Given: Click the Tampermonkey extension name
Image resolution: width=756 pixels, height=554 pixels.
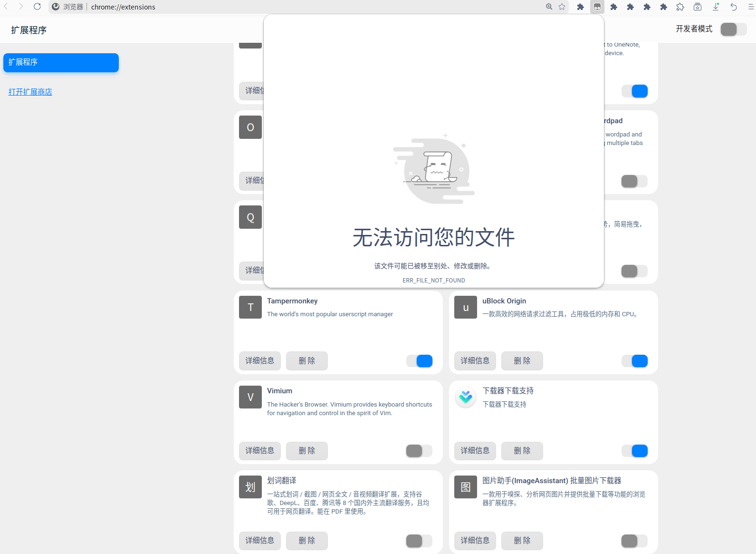Looking at the screenshot, I should click(x=292, y=301).
